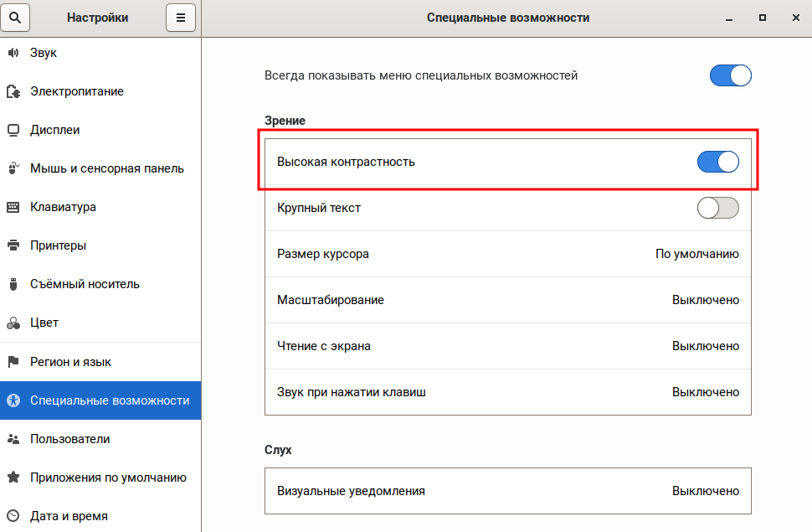Image resolution: width=812 pixels, height=532 pixels.
Task: Open Звук при нажатии клавиш row
Action: (x=507, y=392)
